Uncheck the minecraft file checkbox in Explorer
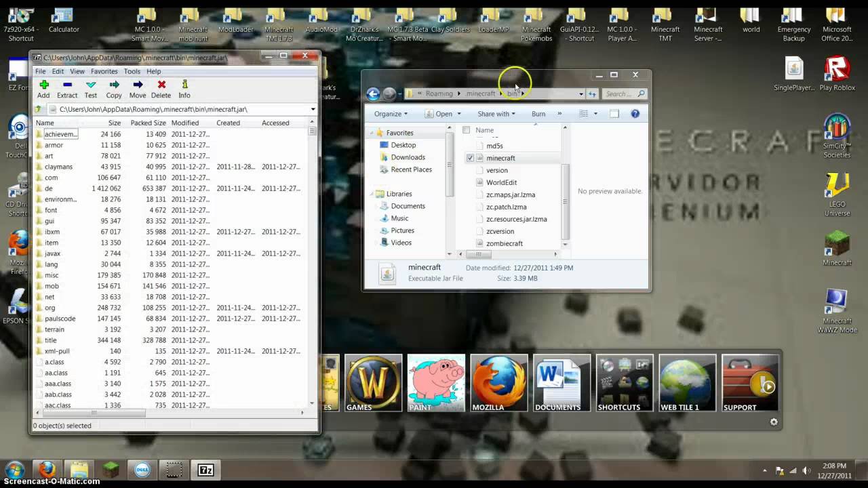Image resolution: width=868 pixels, height=488 pixels. point(470,158)
